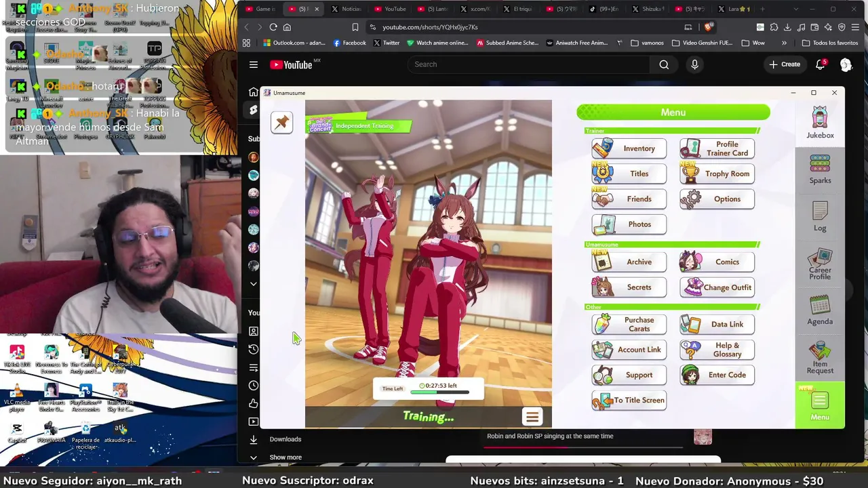Open the Todos los favoritos folder
This screenshot has width=868, height=488.
pyautogui.click(x=830, y=43)
